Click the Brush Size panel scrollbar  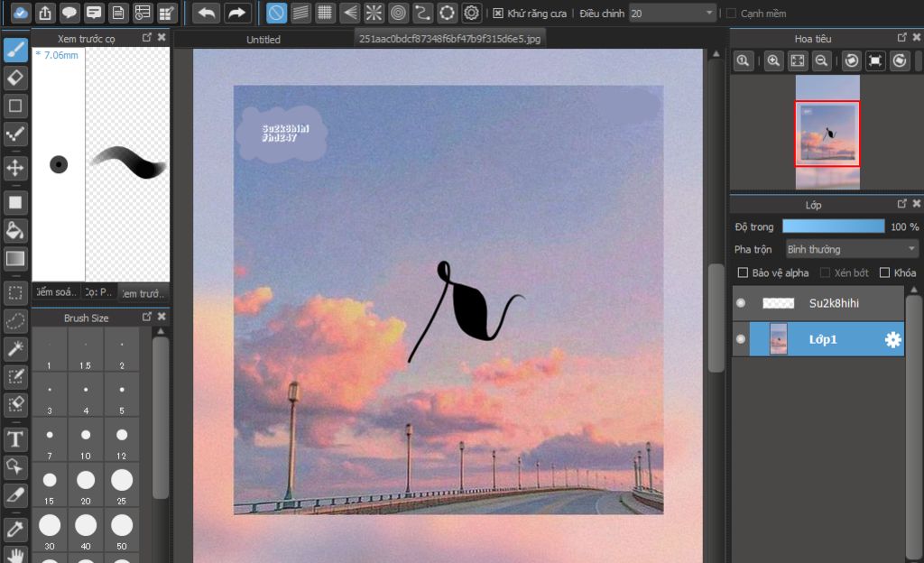(x=161, y=418)
